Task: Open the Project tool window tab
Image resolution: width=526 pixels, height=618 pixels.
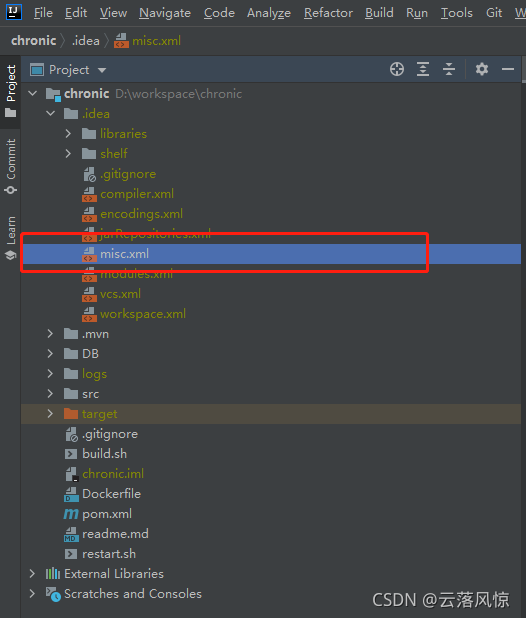Action: pyautogui.click(x=11, y=91)
